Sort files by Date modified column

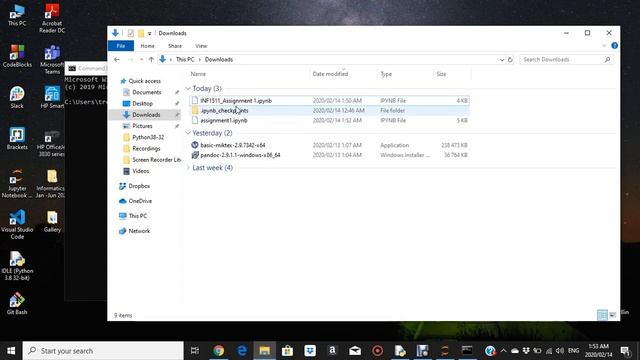point(330,74)
